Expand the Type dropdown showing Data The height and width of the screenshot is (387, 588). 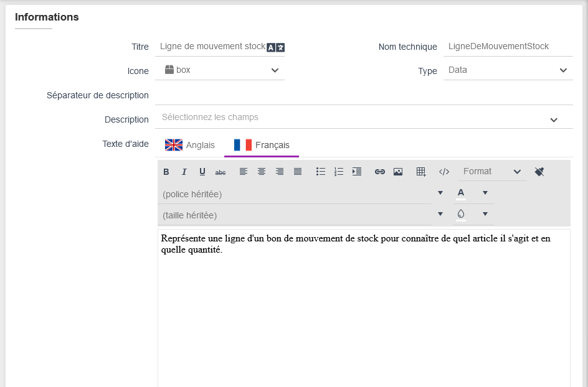tap(508, 70)
